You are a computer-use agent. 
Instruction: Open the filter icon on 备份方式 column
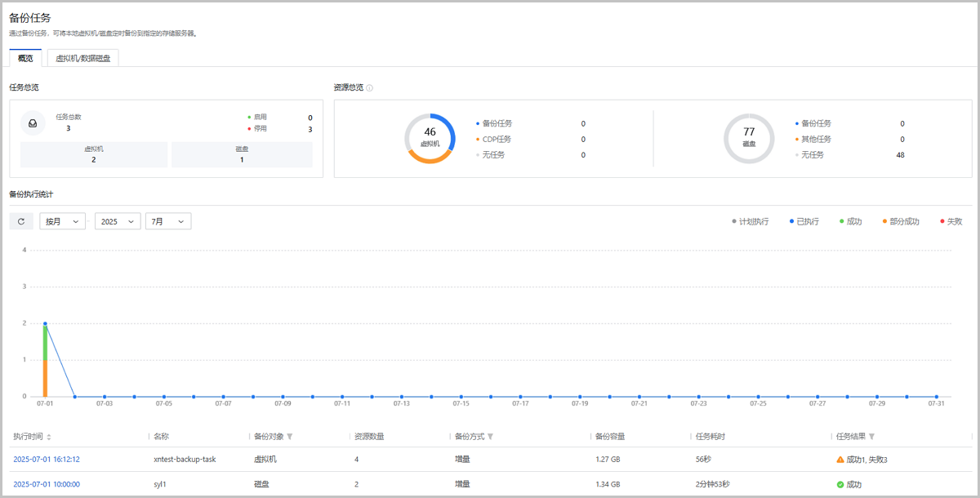point(490,437)
